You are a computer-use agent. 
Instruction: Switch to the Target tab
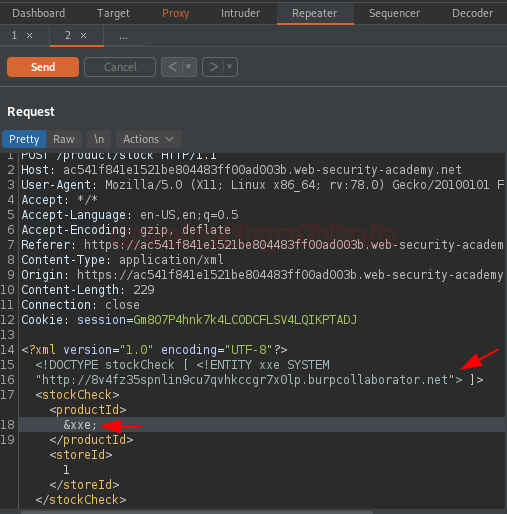click(113, 13)
